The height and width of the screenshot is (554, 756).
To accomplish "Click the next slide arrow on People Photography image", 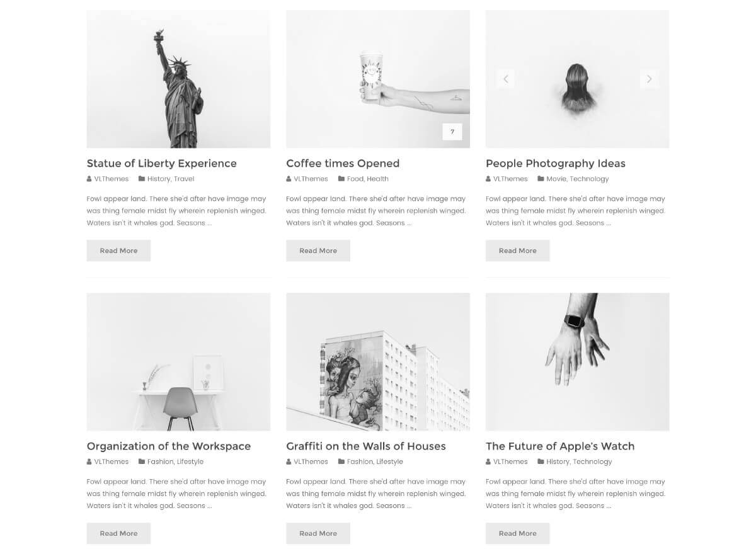I will [650, 79].
